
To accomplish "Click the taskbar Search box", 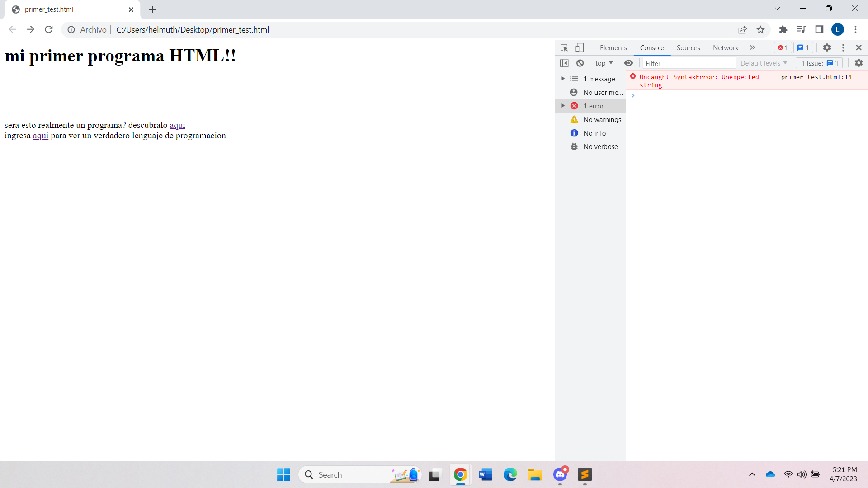I will point(360,474).
